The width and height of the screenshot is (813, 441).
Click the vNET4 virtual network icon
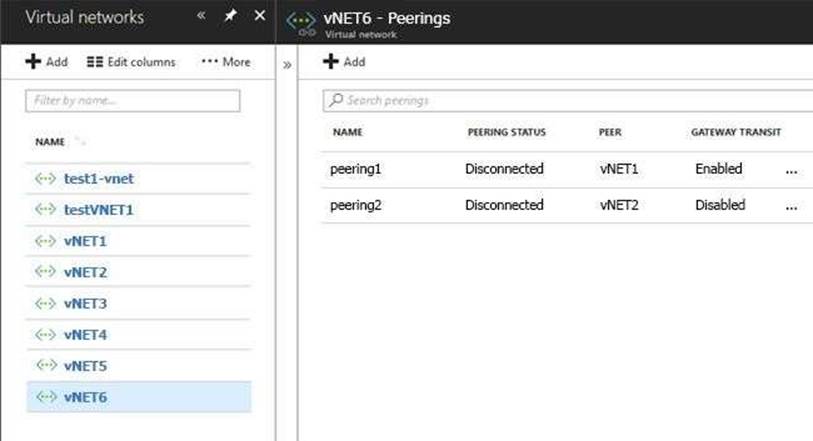coord(45,334)
